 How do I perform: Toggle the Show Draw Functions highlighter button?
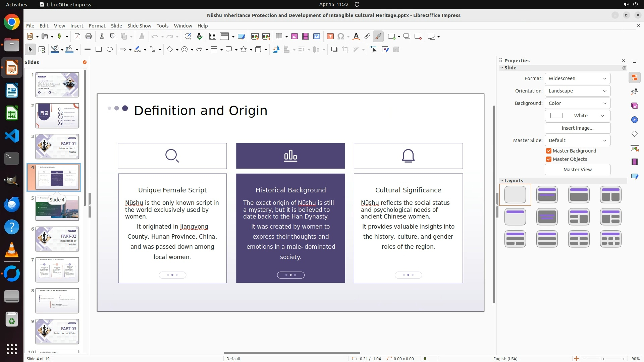[x=378, y=37]
